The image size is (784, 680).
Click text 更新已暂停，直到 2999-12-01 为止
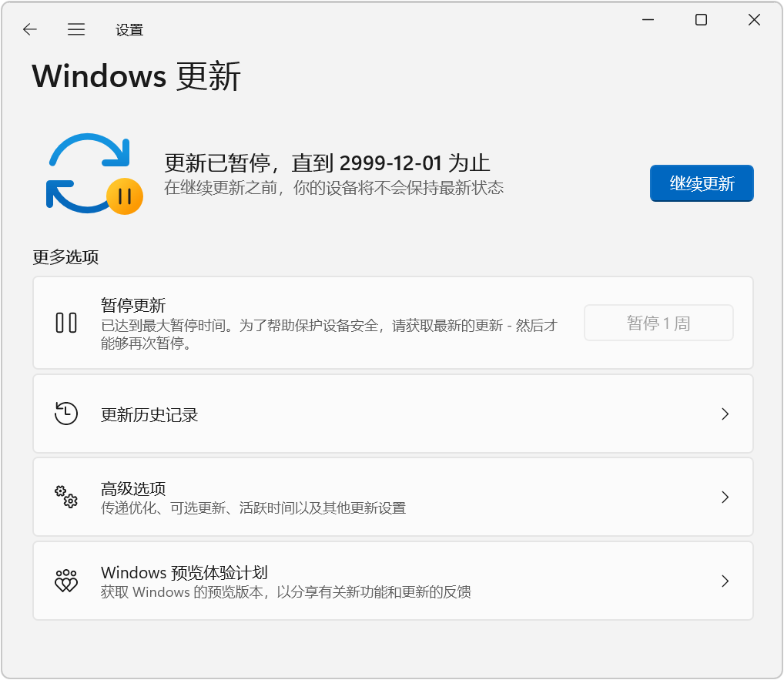(x=327, y=163)
